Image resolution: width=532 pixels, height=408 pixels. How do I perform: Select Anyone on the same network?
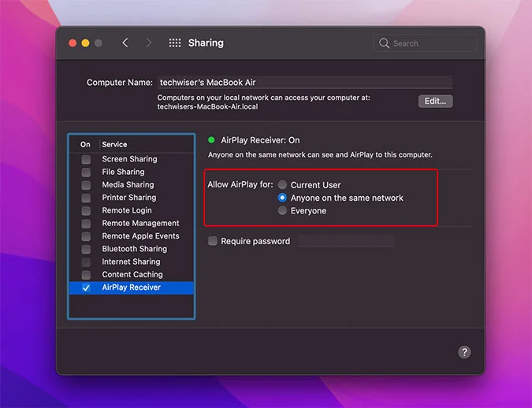click(x=282, y=198)
